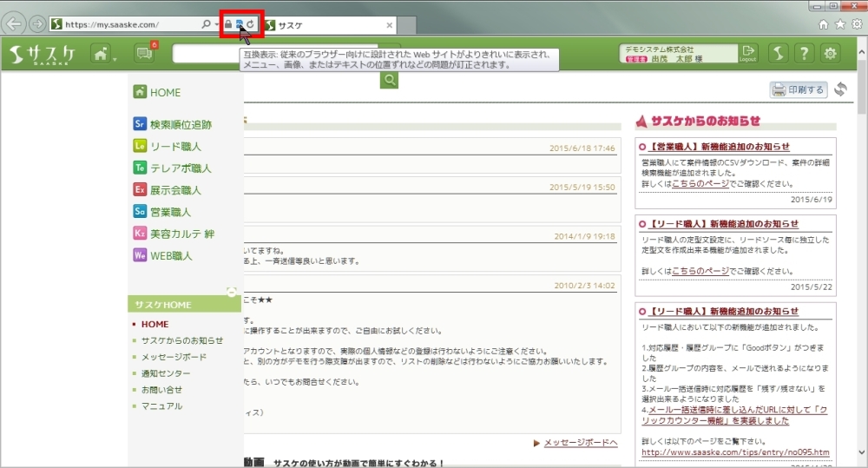This screenshot has width=868, height=468.
Task: Click the green magnifier search button
Action: coord(390,80)
